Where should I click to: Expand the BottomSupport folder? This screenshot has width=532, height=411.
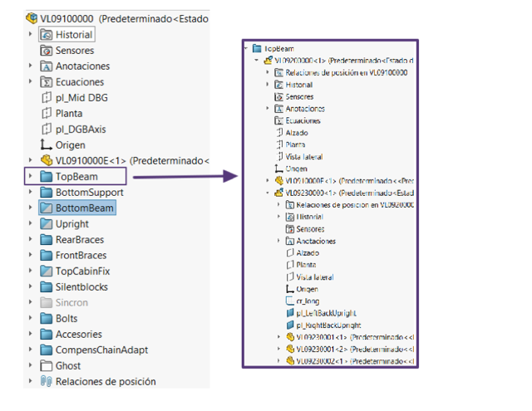(x=30, y=192)
